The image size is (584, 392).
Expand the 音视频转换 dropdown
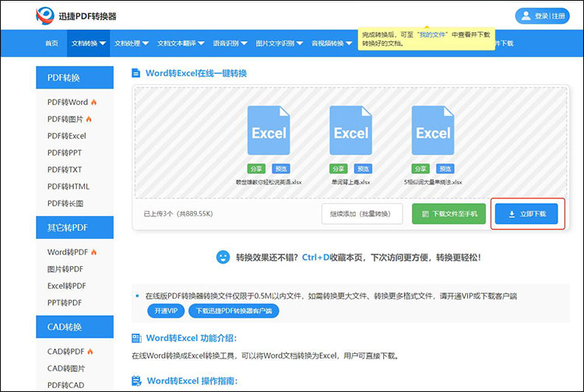click(332, 44)
